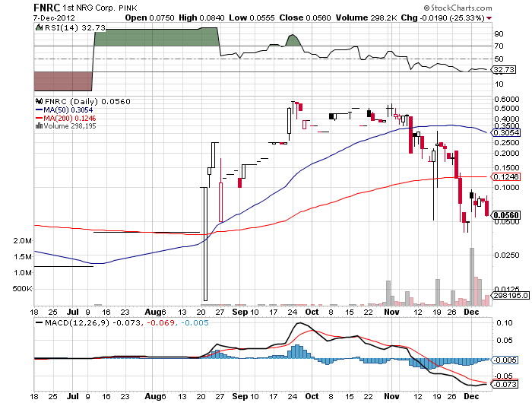The width and height of the screenshot is (532, 403).
Task: Click the 1.0M volume axis label
Action: point(23,273)
